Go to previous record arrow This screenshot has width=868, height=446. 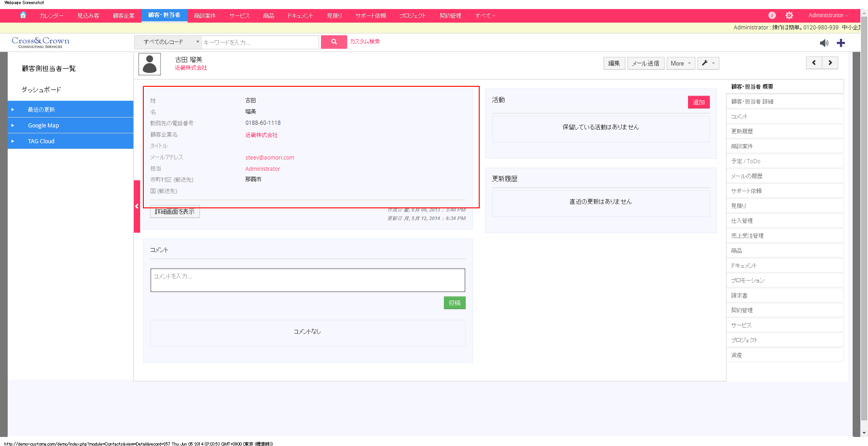[x=814, y=63]
